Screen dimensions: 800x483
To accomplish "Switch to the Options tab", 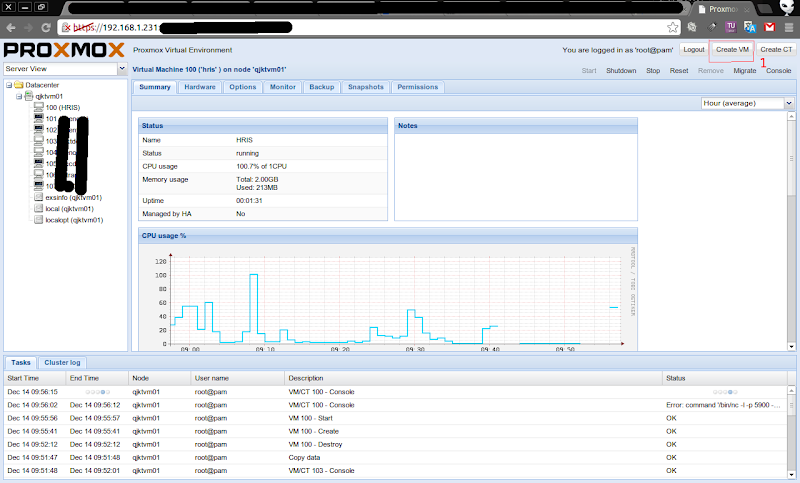I will click(x=243, y=87).
